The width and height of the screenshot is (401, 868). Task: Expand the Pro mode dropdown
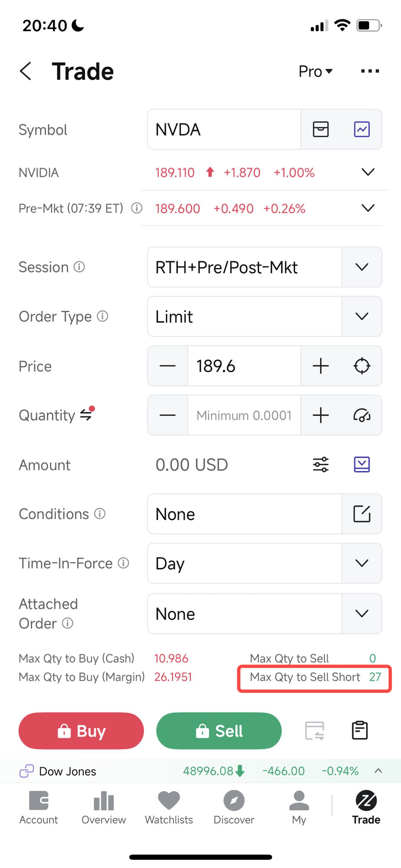(316, 71)
